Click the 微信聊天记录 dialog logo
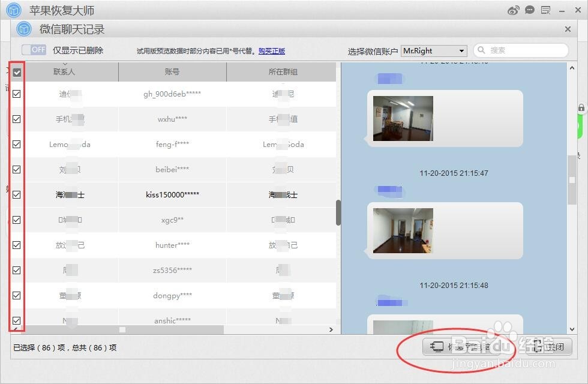 [x=23, y=29]
